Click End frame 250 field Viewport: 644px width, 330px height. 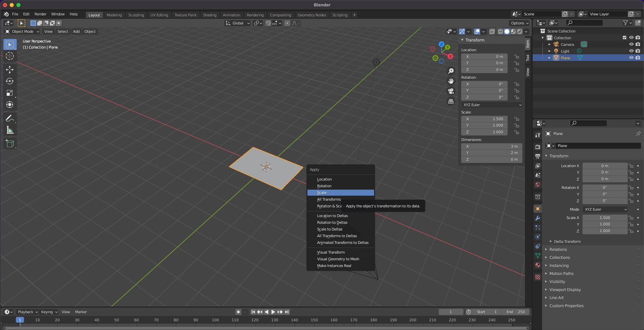click(x=516, y=312)
